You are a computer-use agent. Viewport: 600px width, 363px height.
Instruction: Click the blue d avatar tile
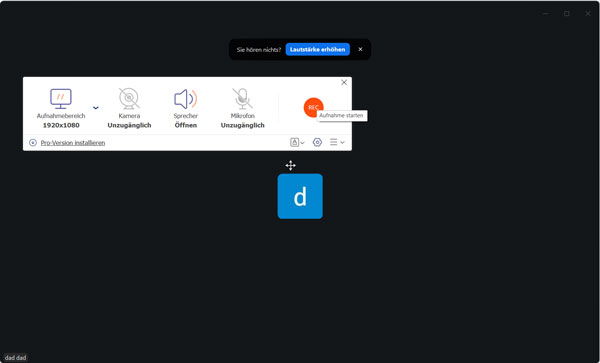click(x=300, y=196)
